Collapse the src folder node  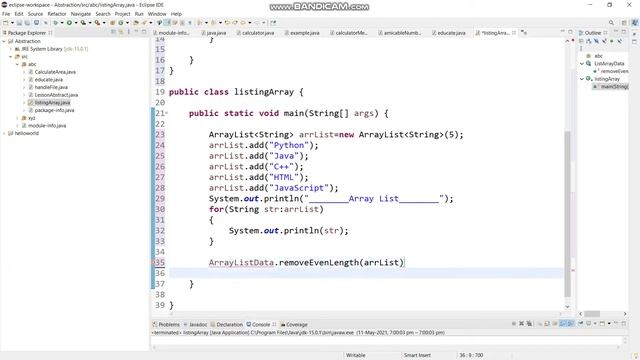pyautogui.click(x=11, y=57)
